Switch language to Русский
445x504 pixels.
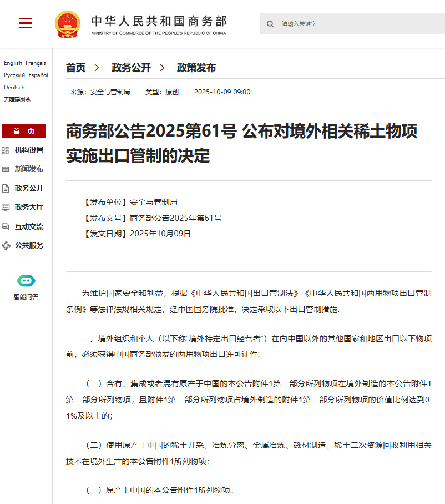point(14,75)
